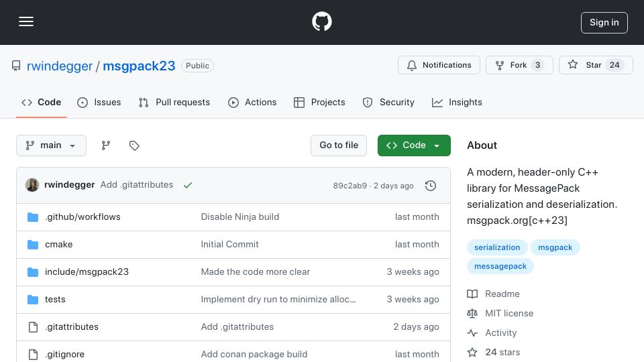
Task: View tags via tag icon
Action: 134,145
